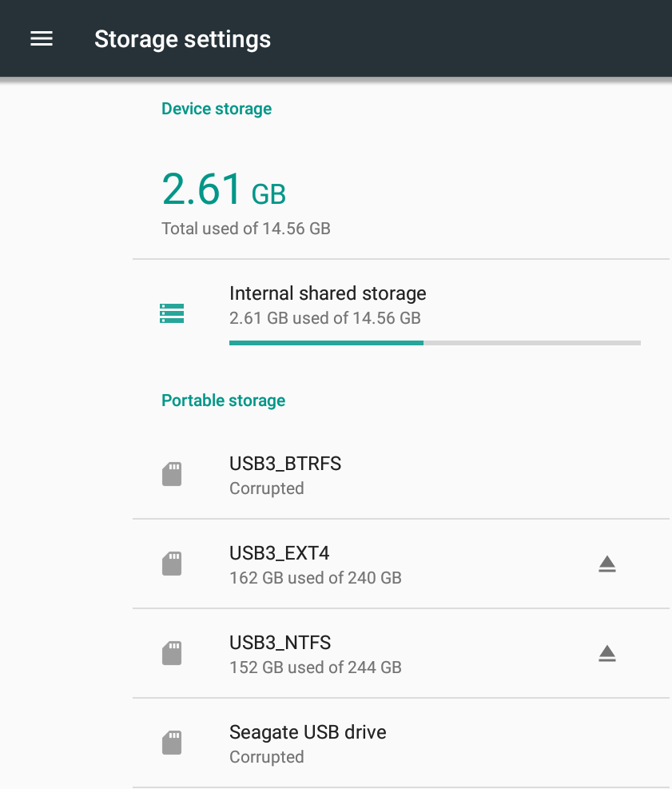Image resolution: width=672 pixels, height=789 pixels.
Task: Click the Internal shared storage icon
Action: coord(172,313)
